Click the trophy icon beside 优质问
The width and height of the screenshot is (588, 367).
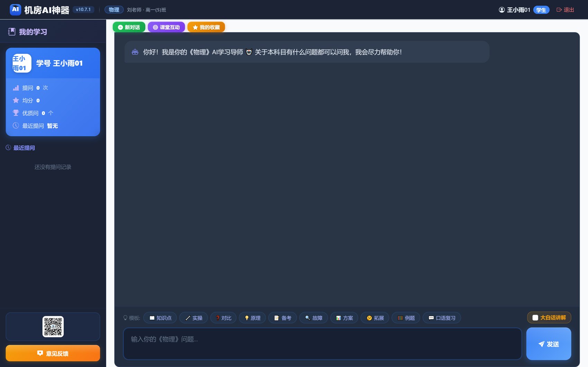point(16,113)
